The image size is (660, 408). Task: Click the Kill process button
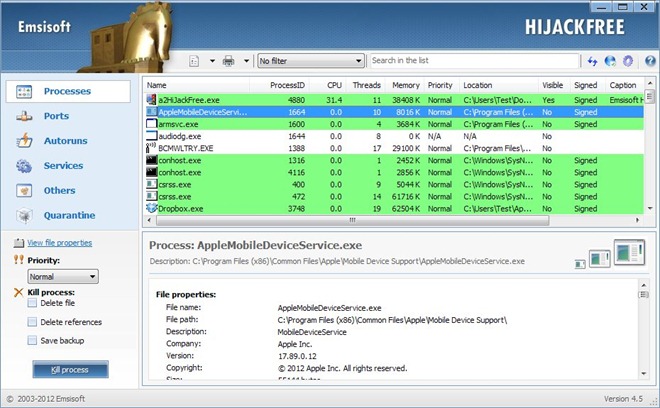pyautogui.click(x=70, y=370)
